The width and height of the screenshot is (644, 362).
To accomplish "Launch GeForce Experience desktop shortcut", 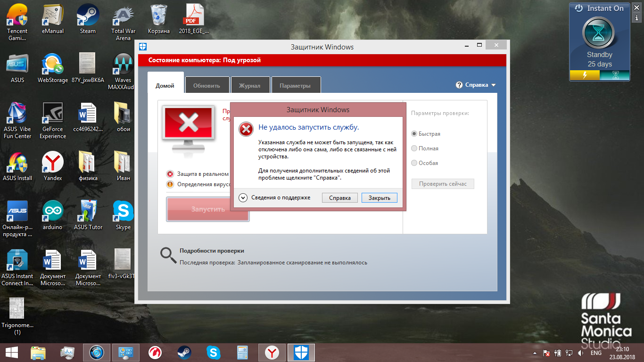I will pyautogui.click(x=53, y=120).
